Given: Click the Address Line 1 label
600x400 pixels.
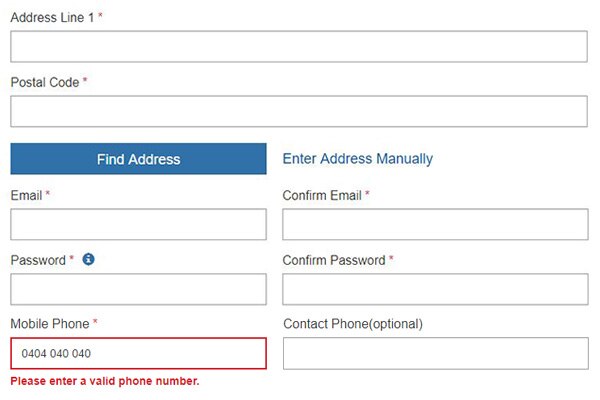Looking at the screenshot, I should click(x=52, y=18).
